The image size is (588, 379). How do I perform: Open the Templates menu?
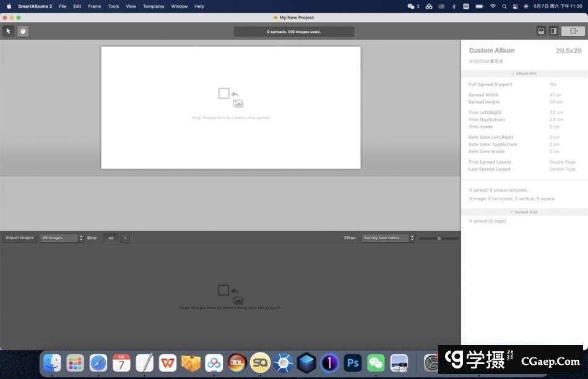pos(153,6)
